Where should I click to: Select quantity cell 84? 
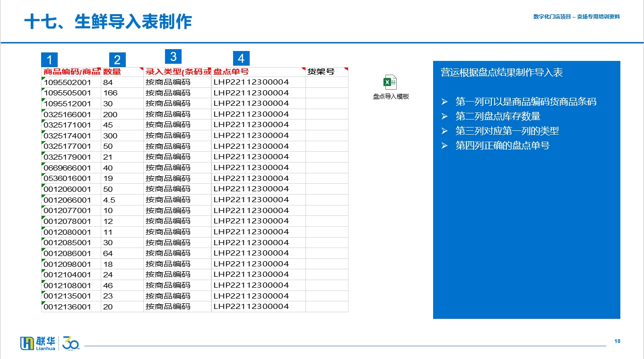coord(122,82)
